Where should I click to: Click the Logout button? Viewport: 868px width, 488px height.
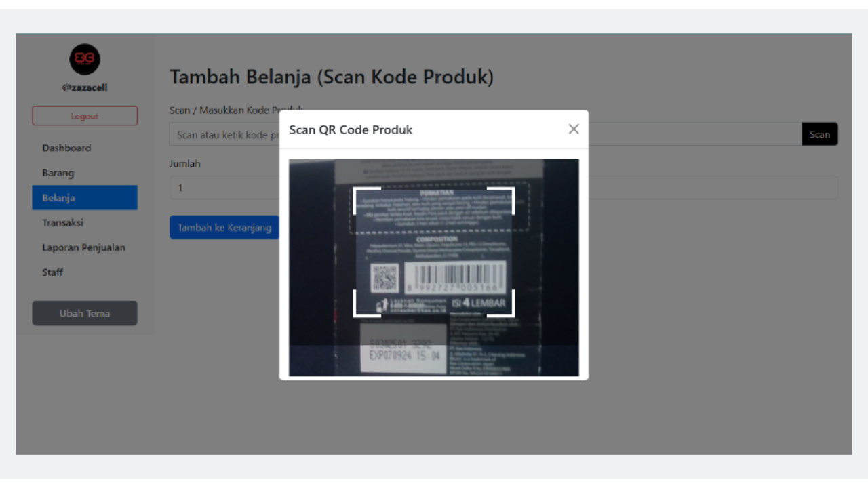[x=84, y=115]
